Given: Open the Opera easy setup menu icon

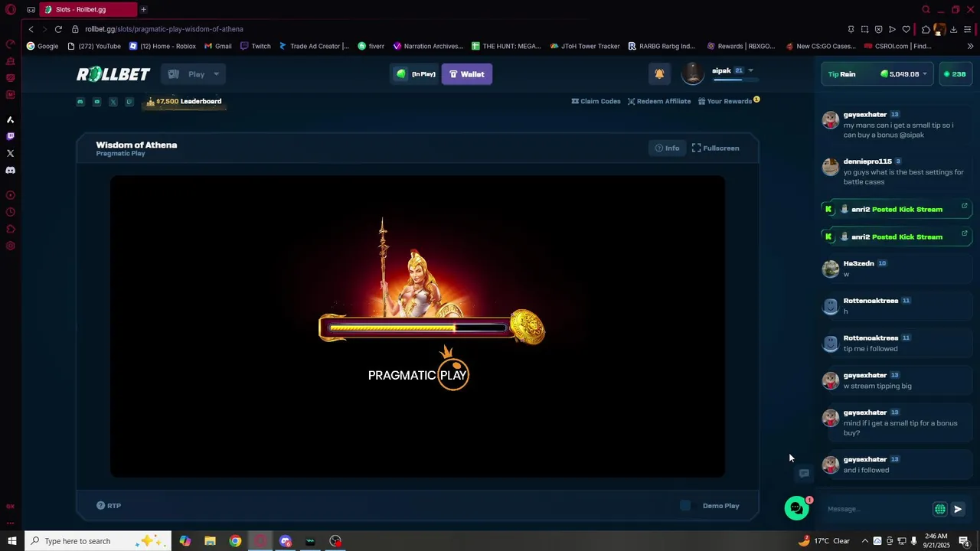Looking at the screenshot, I should [x=967, y=29].
